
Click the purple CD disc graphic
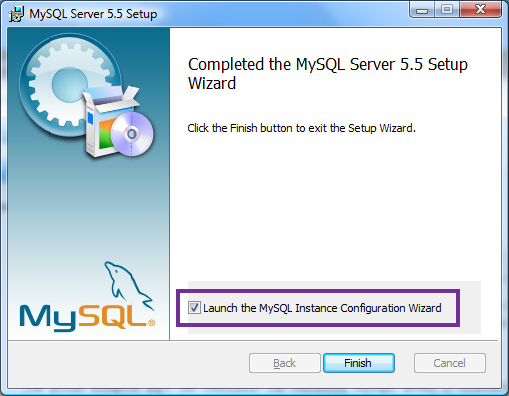[132, 134]
